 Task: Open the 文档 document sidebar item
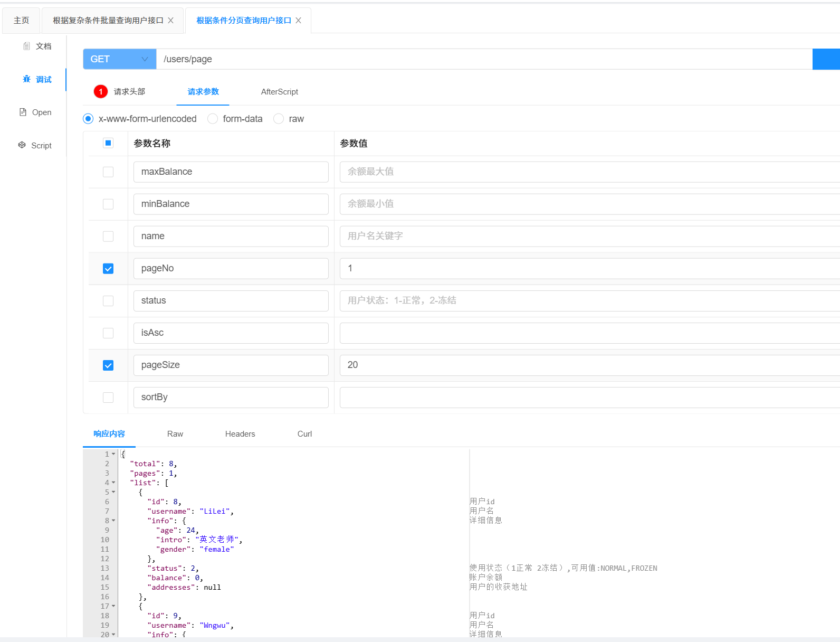tap(37, 46)
